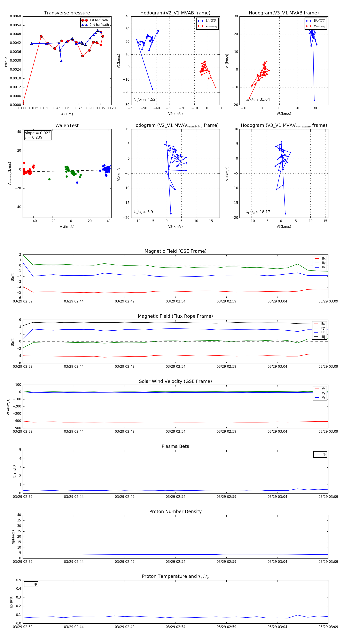351x644 pixels.
Task: Select the "Vy" legend entry
Action: 320,393
